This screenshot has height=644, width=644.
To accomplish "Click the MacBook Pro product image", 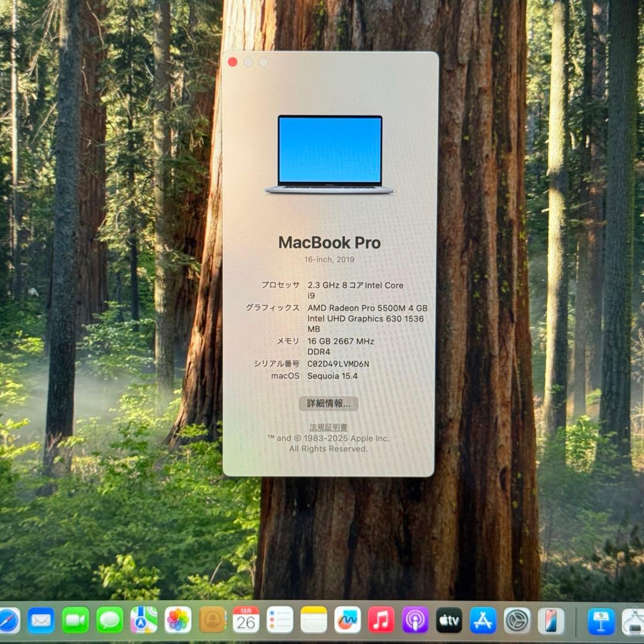I will coord(329,154).
